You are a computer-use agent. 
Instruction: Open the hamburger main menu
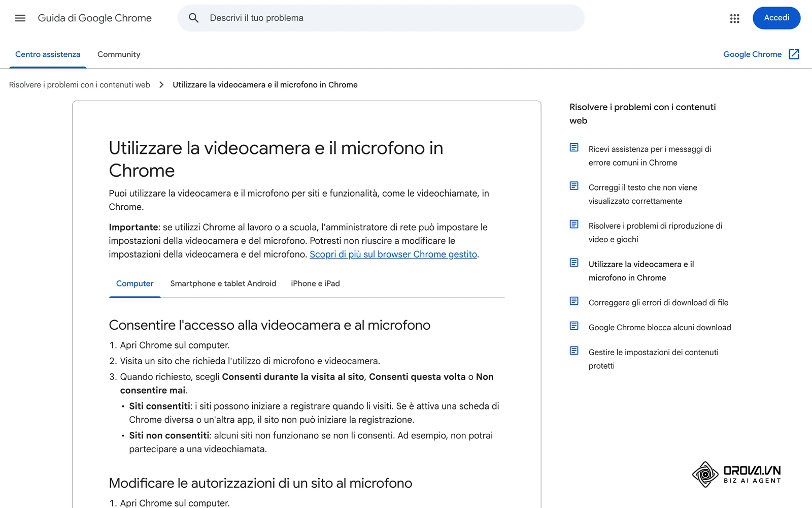pyautogui.click(x=20, y=18)
